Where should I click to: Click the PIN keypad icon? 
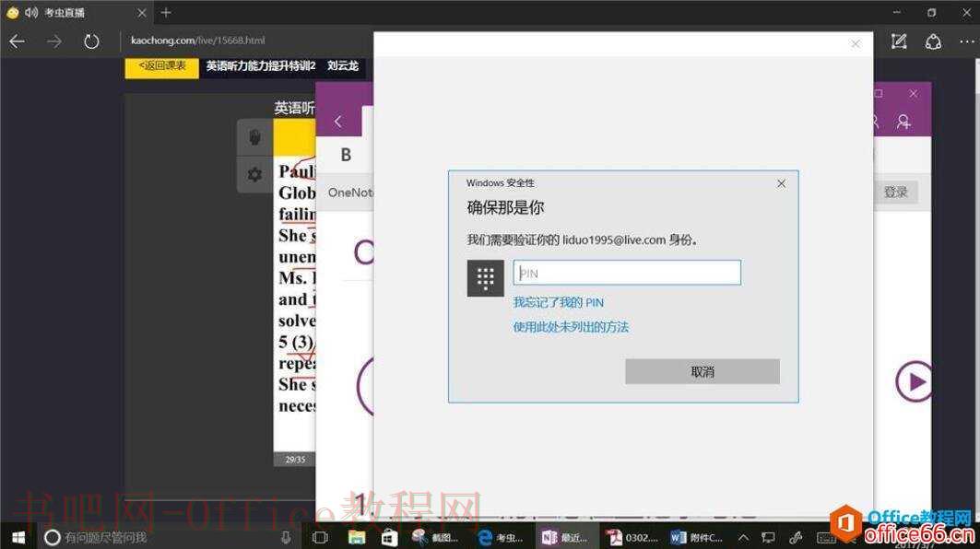point(486,278)
